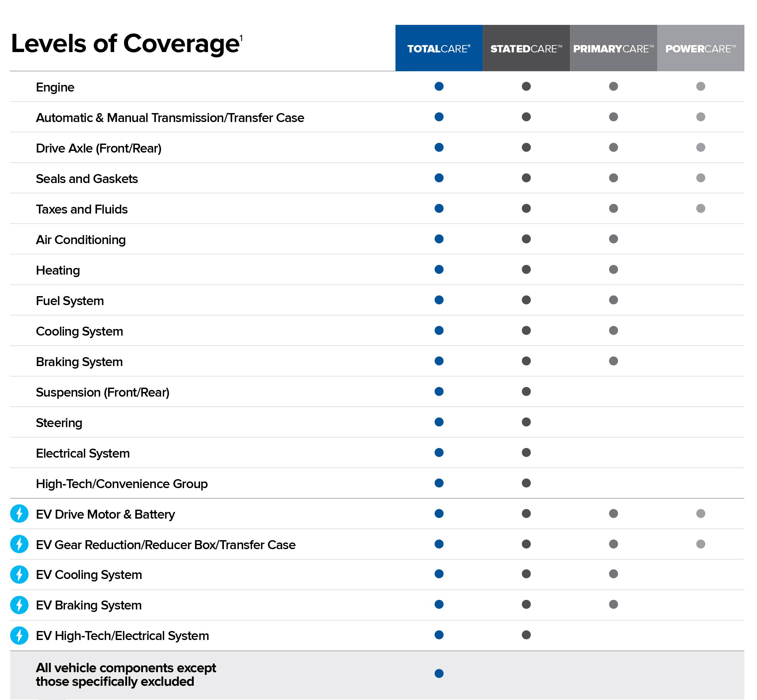Click the TotalCare dot for all vehicle components
The image size is (757, 700).
click(439, 673)
